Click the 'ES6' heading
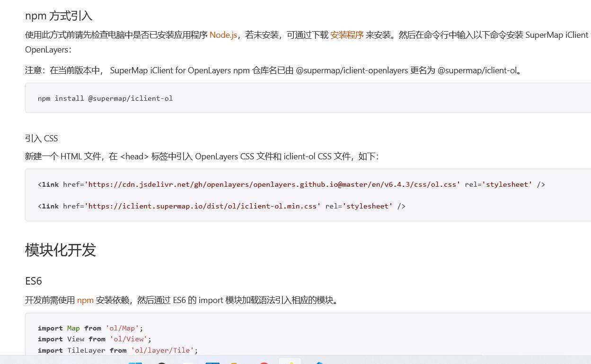This screenshot has width=591, height=364. tap(34, 281)
